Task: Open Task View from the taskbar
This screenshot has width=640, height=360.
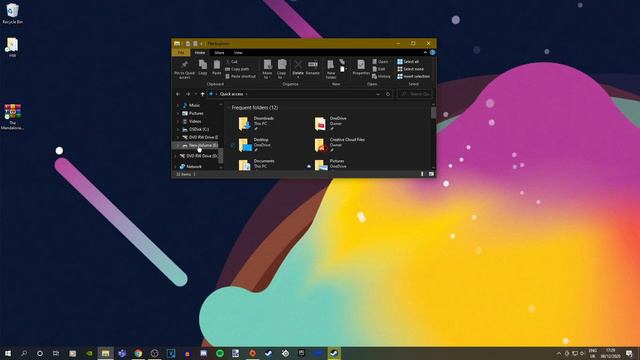Action: pos(56,353)
